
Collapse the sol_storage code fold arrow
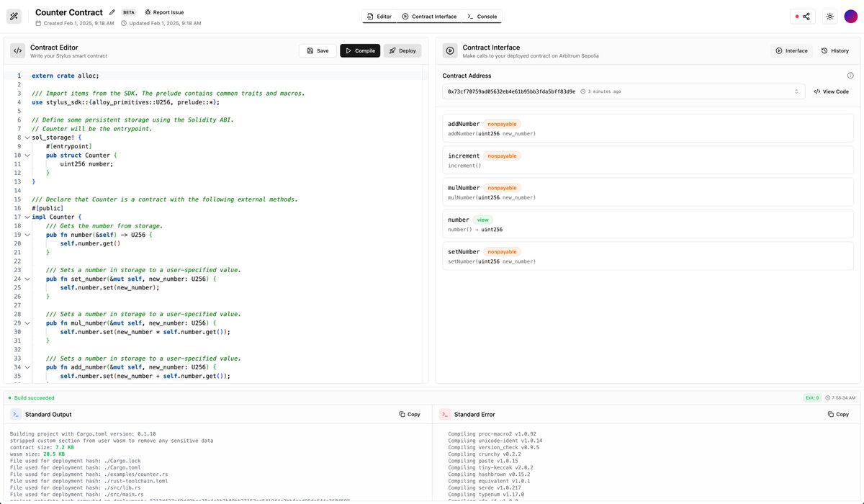27,138
